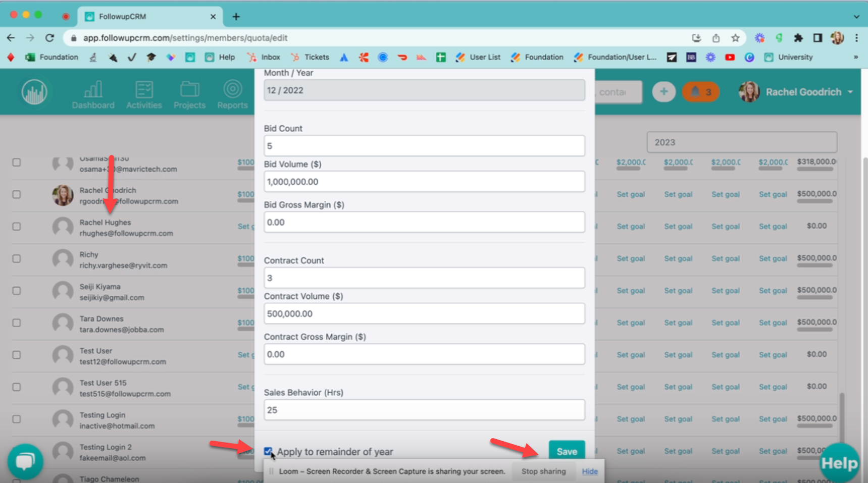Click inside the Bid Count field
Screen dimensions: 868x483
tap(424, 145)
